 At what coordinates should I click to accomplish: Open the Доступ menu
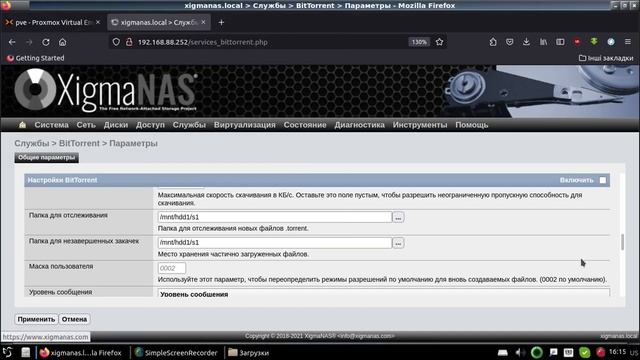click(150, 125)
